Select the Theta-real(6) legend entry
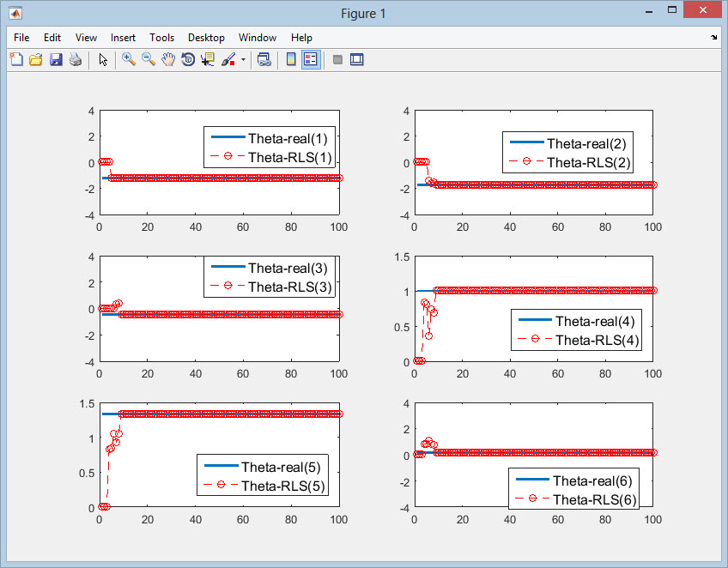The image size is (728, 568). tap(573, 480)
